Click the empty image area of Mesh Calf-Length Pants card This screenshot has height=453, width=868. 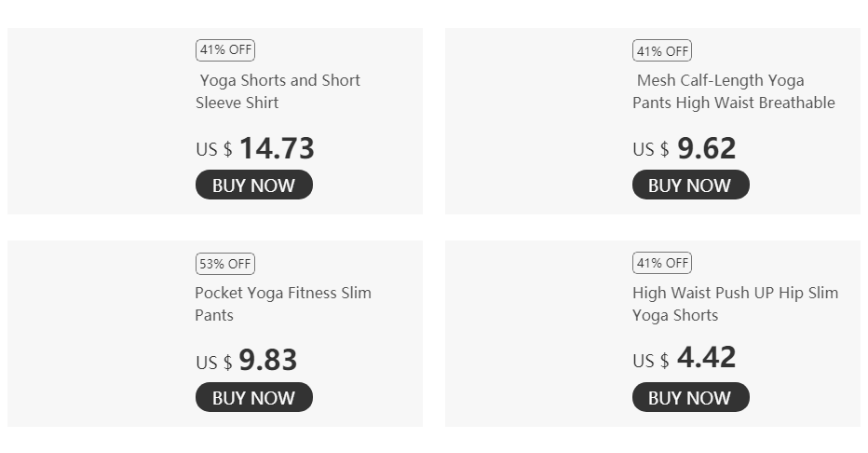coord(536,121)
